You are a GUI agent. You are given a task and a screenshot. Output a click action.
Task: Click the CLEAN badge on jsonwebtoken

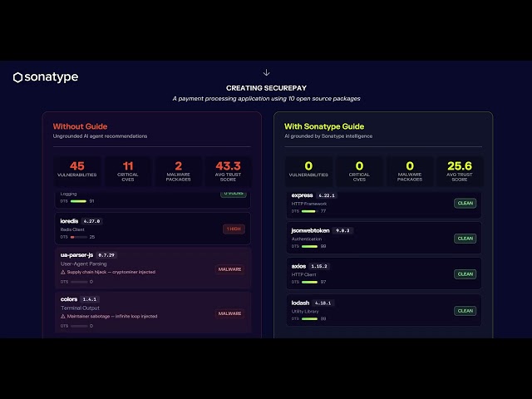tap(465, 239)
